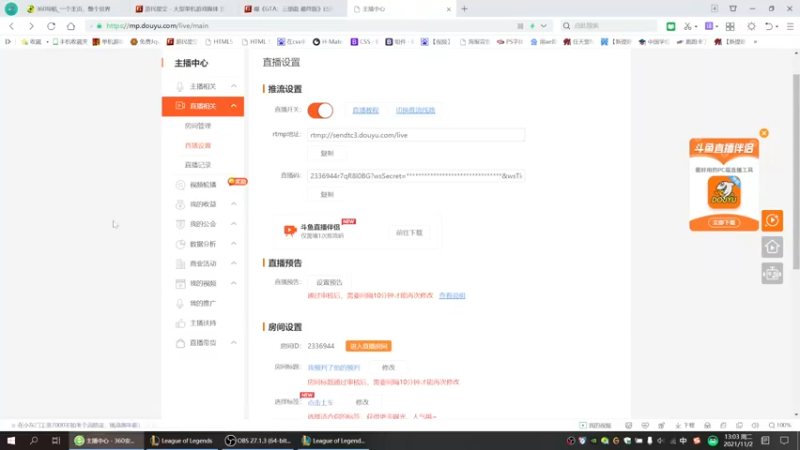
Task: Collapse the 直播相关 section chevron
Action: [x=234, y=106]
